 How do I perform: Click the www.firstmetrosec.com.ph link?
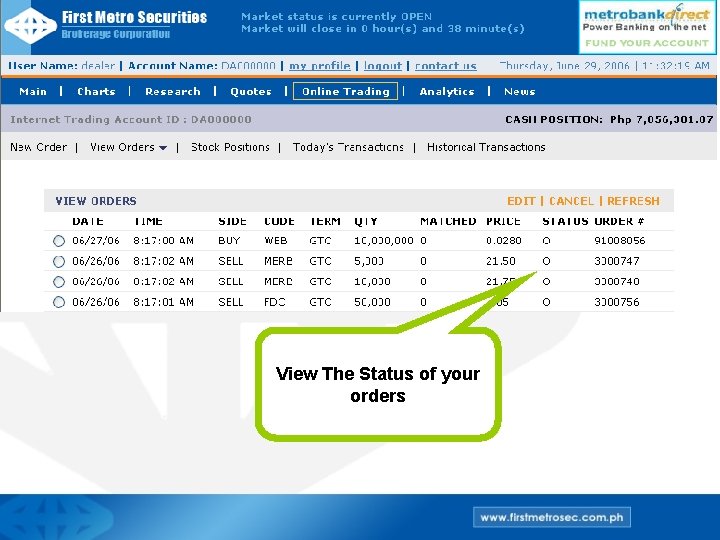[x=551, y=518]
